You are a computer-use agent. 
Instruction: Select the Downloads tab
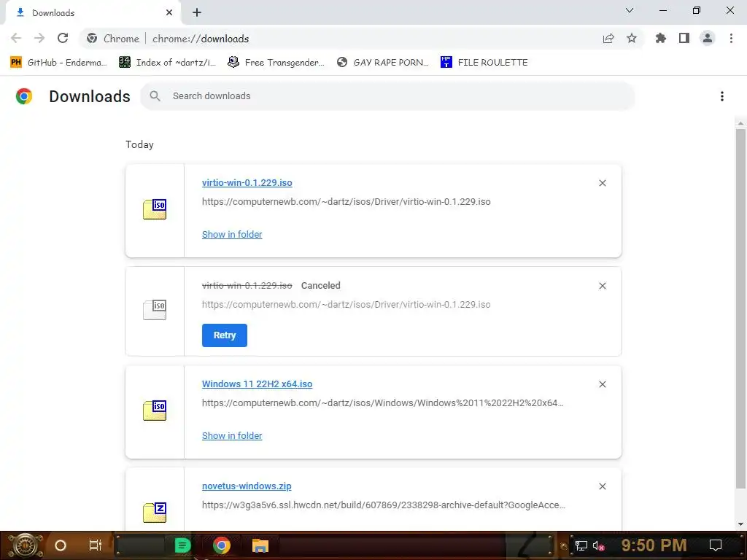click(x=93, y=13)
